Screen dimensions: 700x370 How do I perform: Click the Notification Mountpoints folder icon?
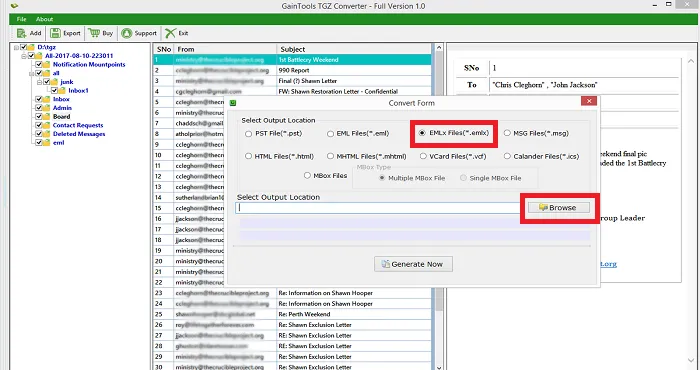[x=47, y=64]
